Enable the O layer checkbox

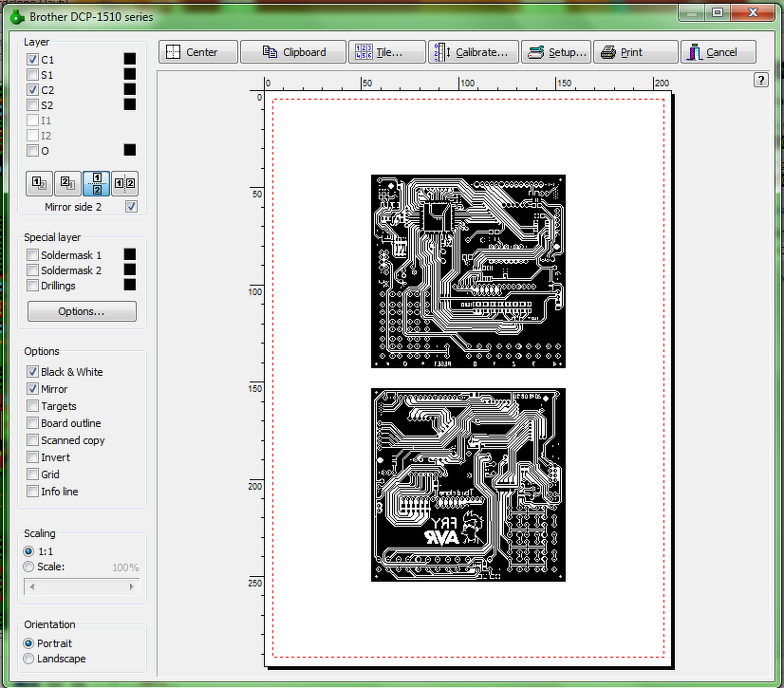(32, 151)
